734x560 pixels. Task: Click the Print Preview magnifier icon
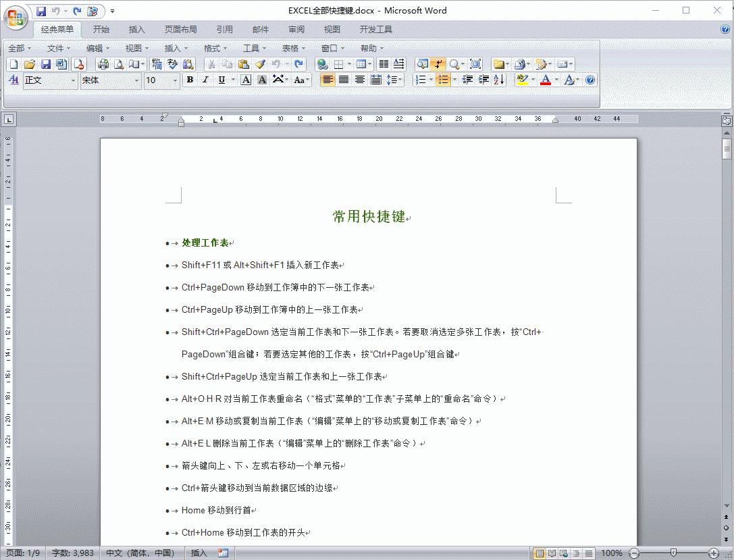pyautogui.click(x=120, y=63)
